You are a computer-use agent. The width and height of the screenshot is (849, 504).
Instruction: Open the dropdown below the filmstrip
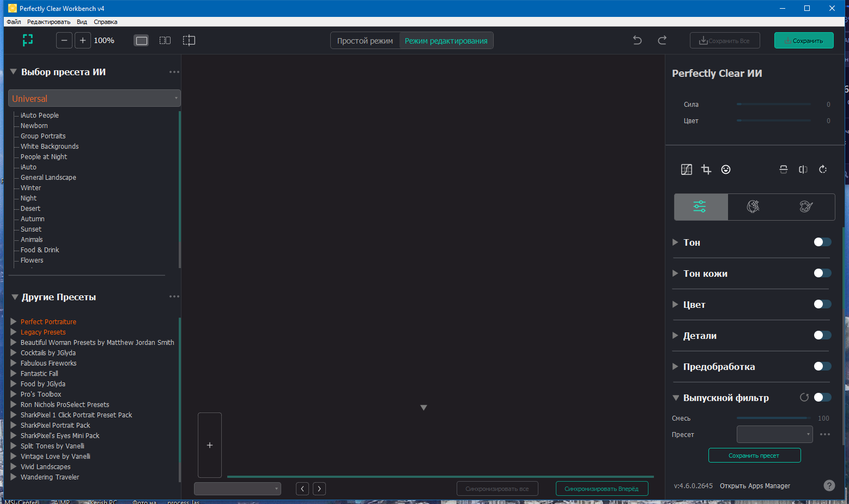238,489
